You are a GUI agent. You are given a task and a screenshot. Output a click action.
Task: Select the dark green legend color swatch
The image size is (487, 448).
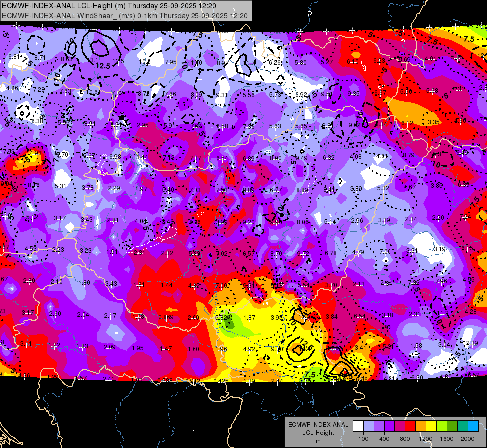click(453, 426)
